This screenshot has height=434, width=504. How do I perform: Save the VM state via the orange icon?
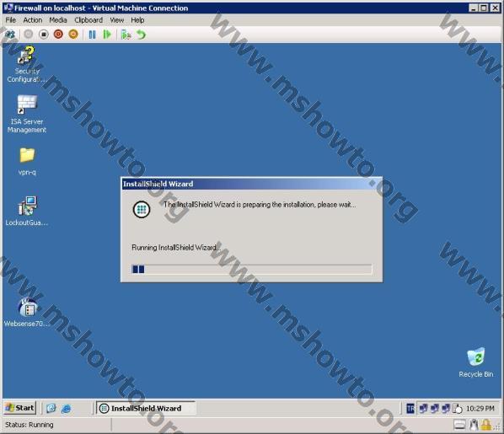[x=73, y=34]
